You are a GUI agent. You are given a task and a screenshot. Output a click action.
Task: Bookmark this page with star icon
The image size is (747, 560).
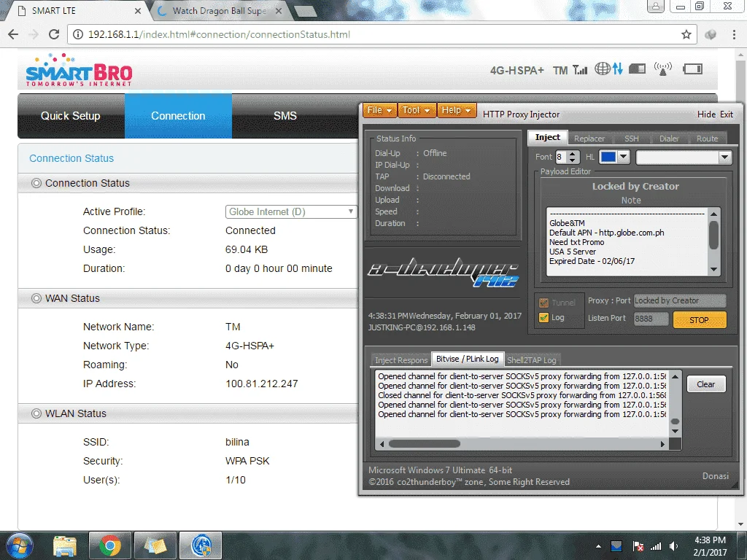tap(686, 34)
